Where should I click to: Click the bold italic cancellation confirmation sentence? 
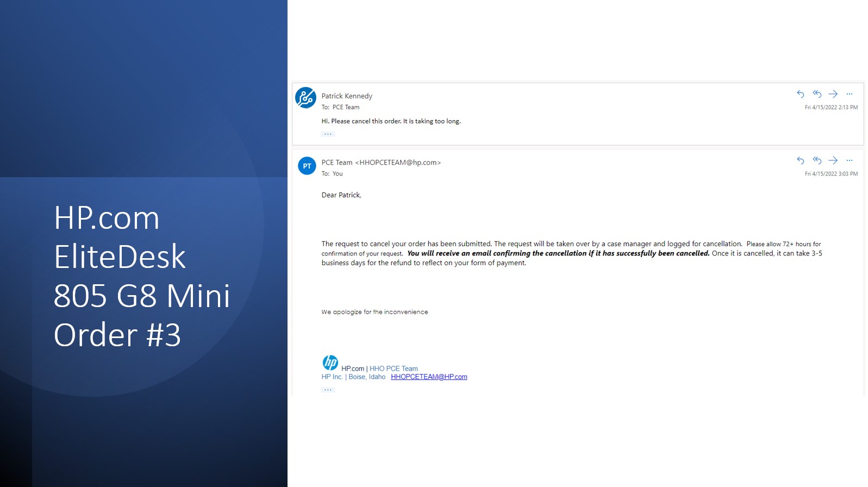point(558,253)
